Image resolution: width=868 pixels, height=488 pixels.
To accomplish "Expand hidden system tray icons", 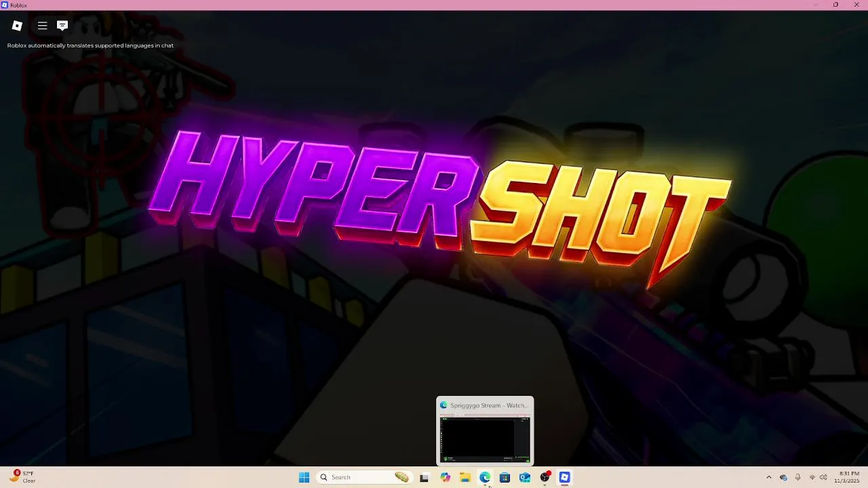I will coord(768,477).
